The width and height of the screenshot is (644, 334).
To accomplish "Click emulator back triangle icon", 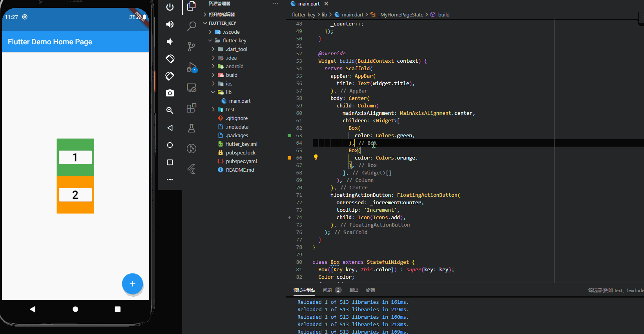I will click(x=170, y=128).
